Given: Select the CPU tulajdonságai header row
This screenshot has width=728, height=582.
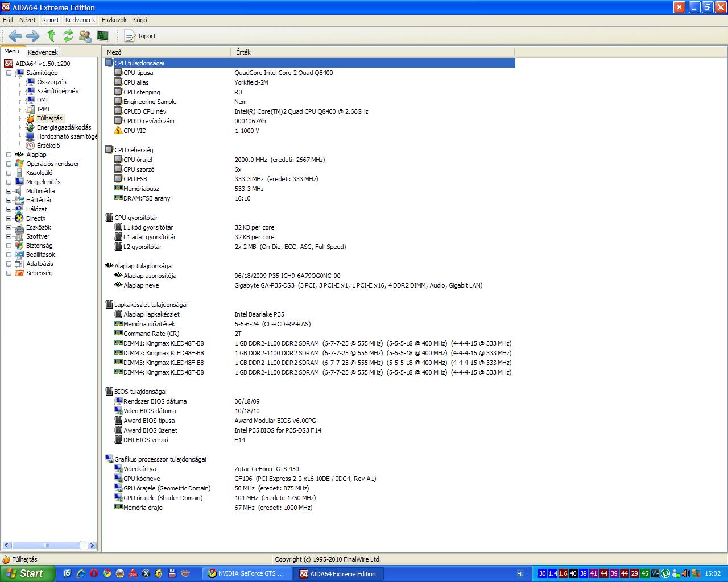Looking at the screenshot, I should [x=309, y=63].
